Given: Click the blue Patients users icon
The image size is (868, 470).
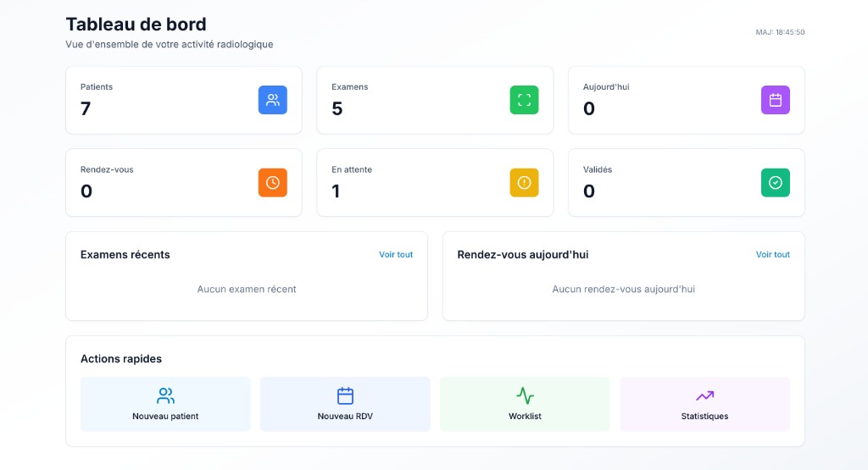Looking at the screenshot, I should click(x=272, y=100).
